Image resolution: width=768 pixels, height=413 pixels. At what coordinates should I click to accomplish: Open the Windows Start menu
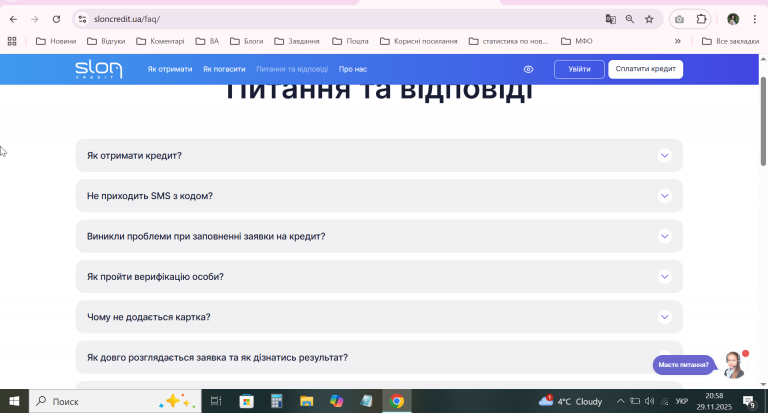(14, 401)
